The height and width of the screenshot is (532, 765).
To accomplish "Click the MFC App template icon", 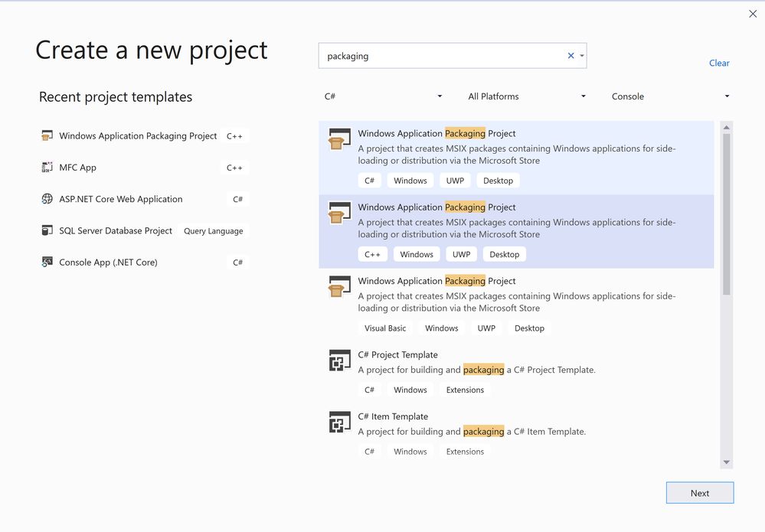I will point(47,168).
